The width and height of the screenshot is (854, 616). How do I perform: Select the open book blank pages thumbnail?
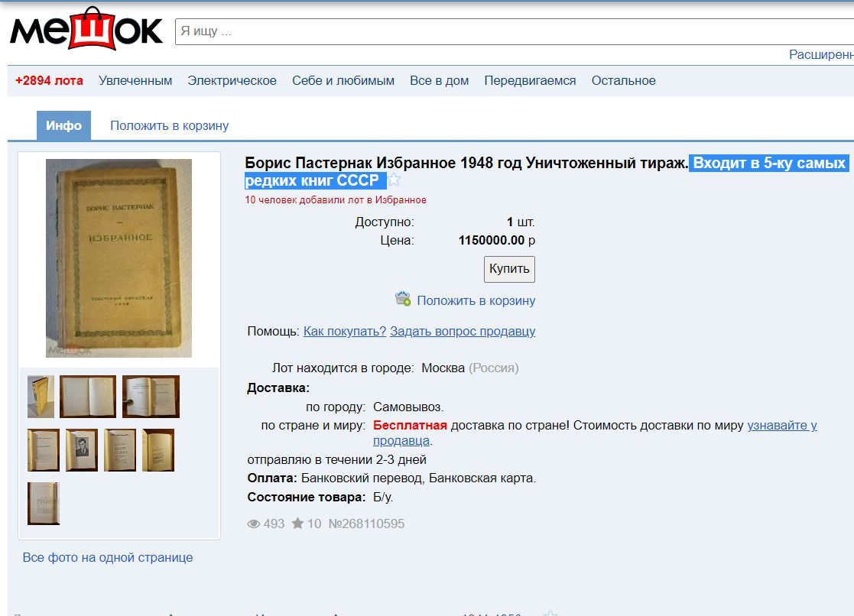[88, 397]
